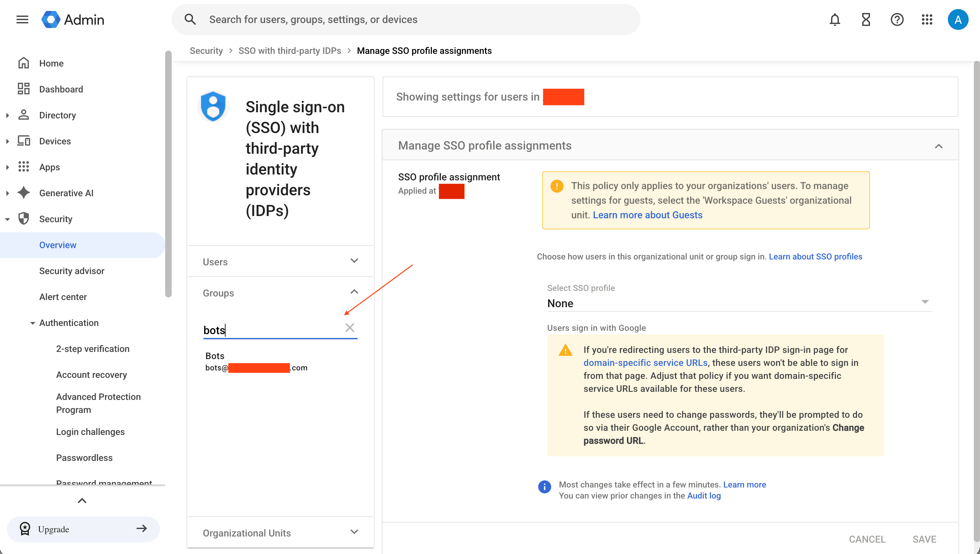This screenshot has width=980, height=554.
Task: Open Account recovery settings
Action: pos(91,374)
